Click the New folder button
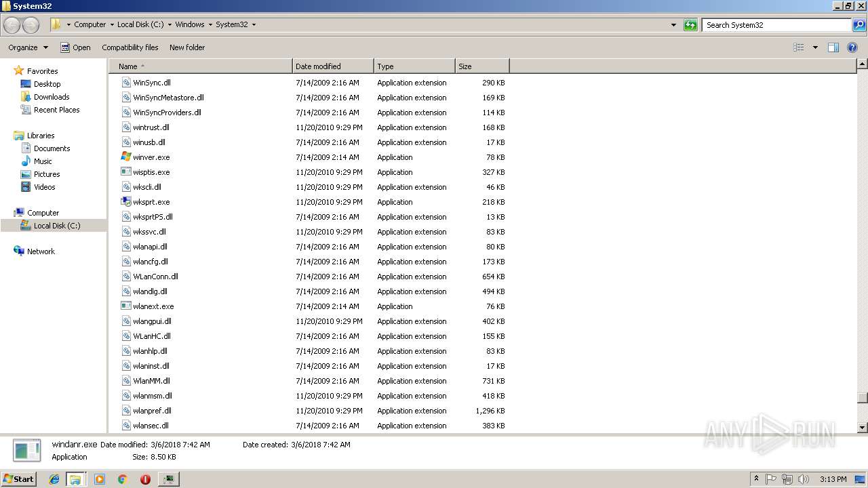 tap(187, 47)
